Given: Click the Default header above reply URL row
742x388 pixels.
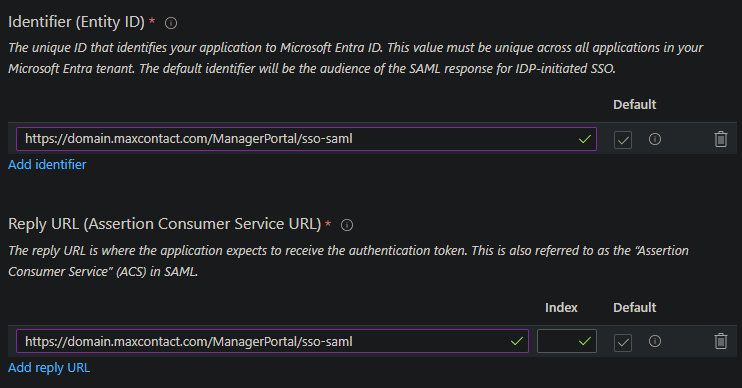Looking at the screenshot, I should pyautogui.click(x=635, y=308).
